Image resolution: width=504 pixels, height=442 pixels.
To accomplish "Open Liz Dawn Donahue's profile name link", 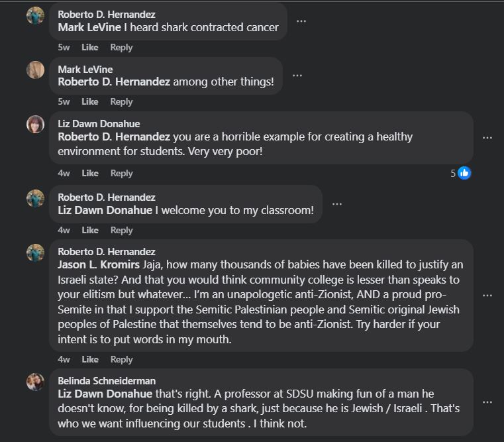I will pyautogui.click(x=99, y=123).
